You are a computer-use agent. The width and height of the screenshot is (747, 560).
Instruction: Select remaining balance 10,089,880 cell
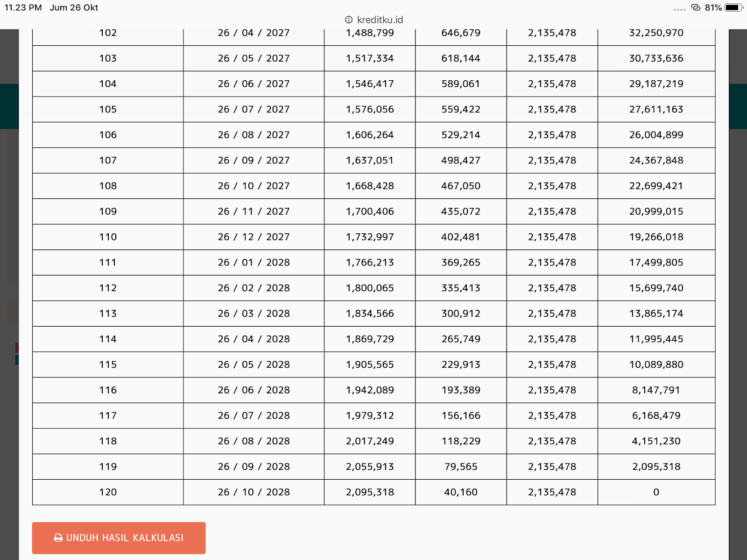click(656, 364)
